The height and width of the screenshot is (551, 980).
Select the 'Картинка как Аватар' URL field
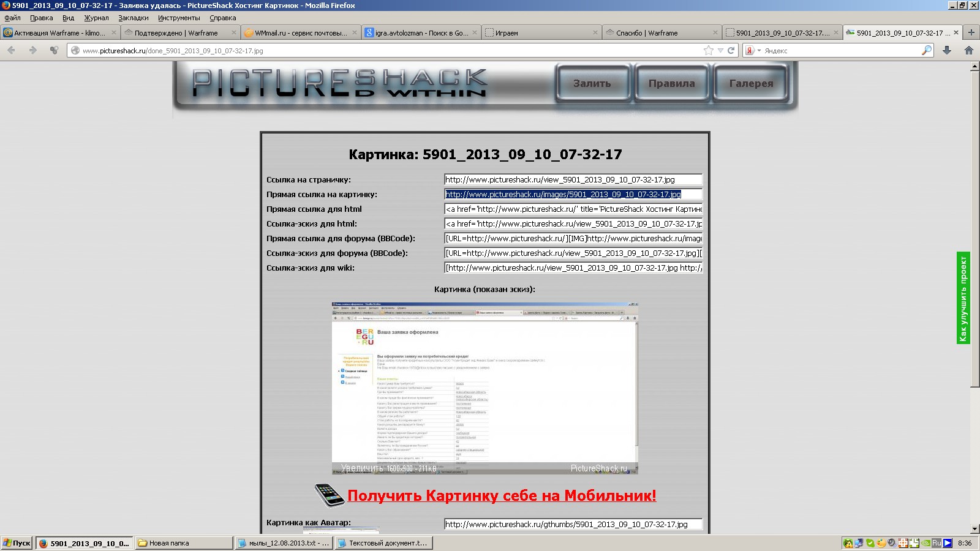pos(573,524)
